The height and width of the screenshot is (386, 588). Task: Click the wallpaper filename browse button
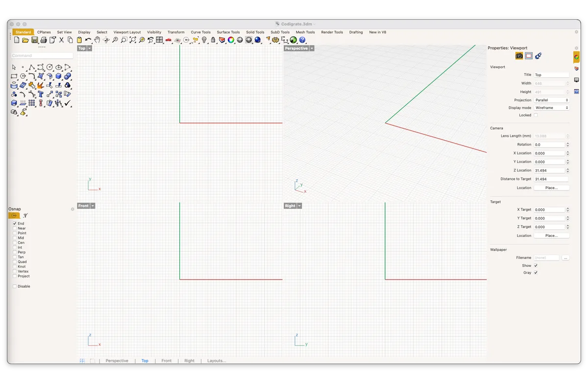pos(565,257)
